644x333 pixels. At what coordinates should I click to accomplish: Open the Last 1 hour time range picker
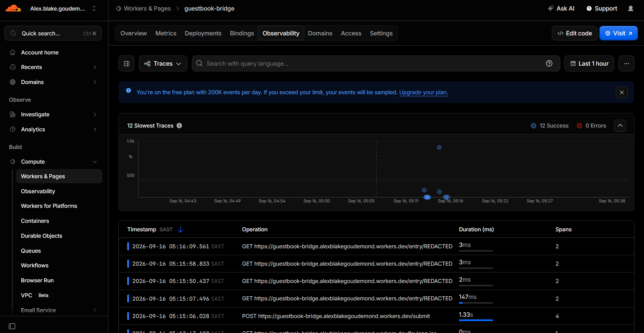pyautogui.click(x=589, y=64)
